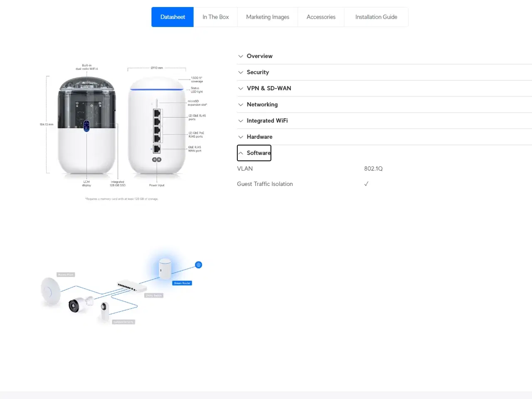This screenshot has width=532, height=399.
Task: Select the Dream Router device in the diagram
Action: pyautogui.click(x=165, y=269)
